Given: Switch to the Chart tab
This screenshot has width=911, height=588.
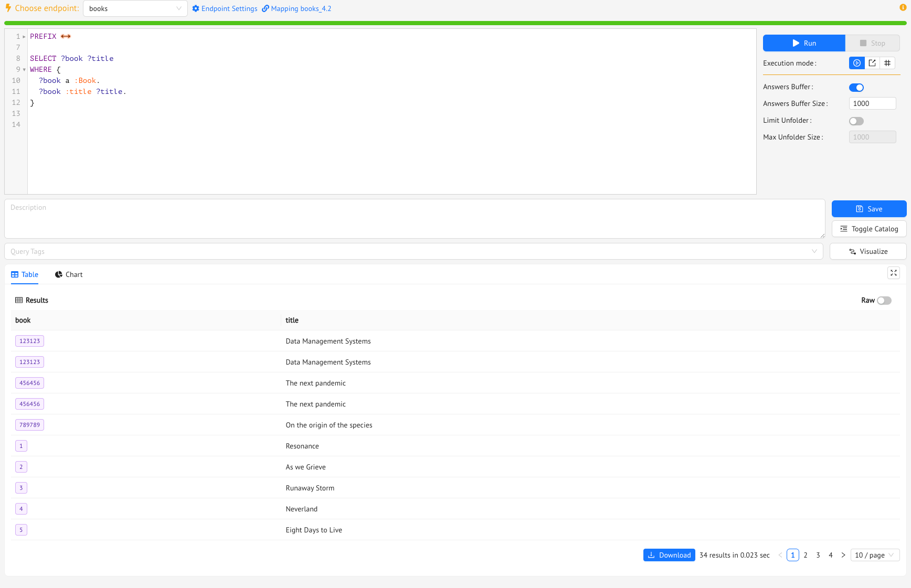Looking at the screenshot, I should coord(68,274).
